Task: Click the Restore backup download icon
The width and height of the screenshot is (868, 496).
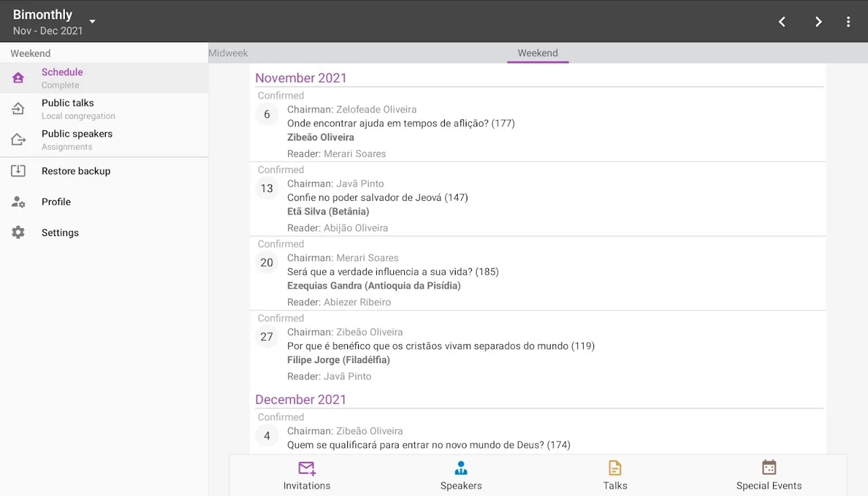Action: click(18, 171)
